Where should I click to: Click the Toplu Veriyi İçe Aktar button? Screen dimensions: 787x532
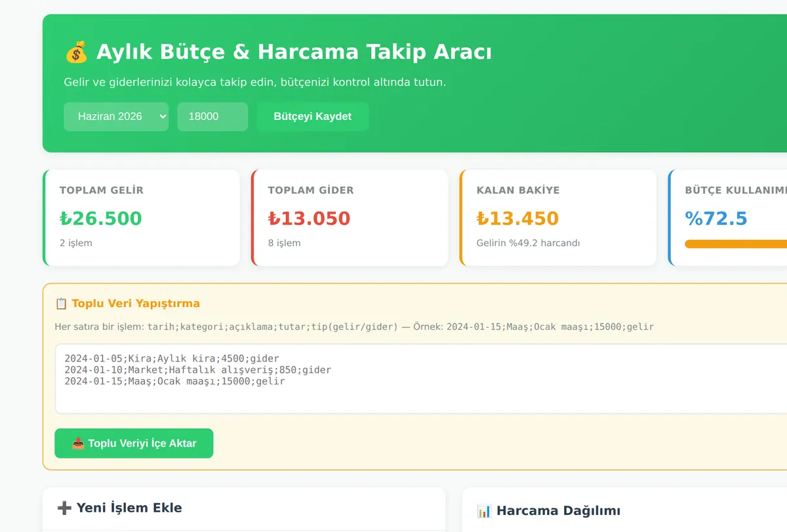click(x=134, y=443)
